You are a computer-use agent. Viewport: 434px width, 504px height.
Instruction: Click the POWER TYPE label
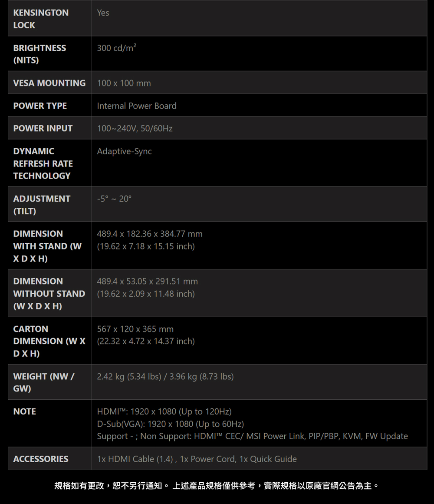click(x=40, y=106)
